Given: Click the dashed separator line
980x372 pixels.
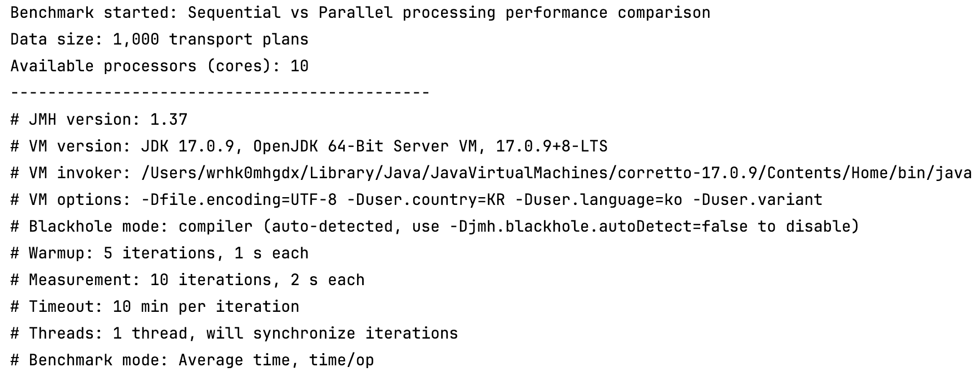Looking at the screenshot, I should [220, 92].
